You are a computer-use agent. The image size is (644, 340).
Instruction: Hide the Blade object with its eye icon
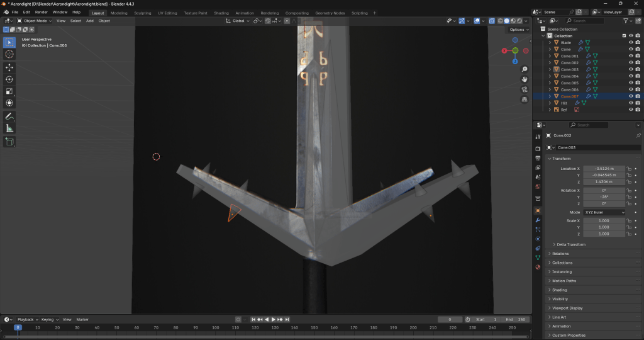631,42
